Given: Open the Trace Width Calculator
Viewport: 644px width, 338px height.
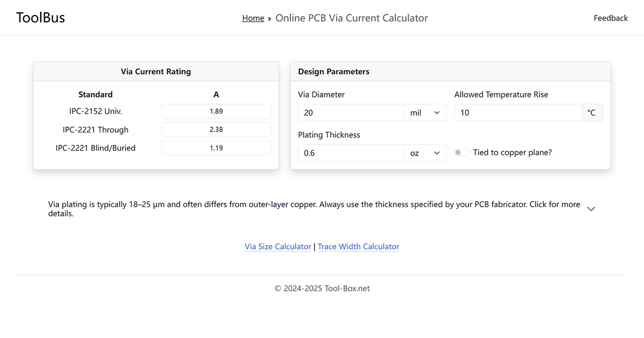Looking at the screenshot, I should tap(358, 246).
